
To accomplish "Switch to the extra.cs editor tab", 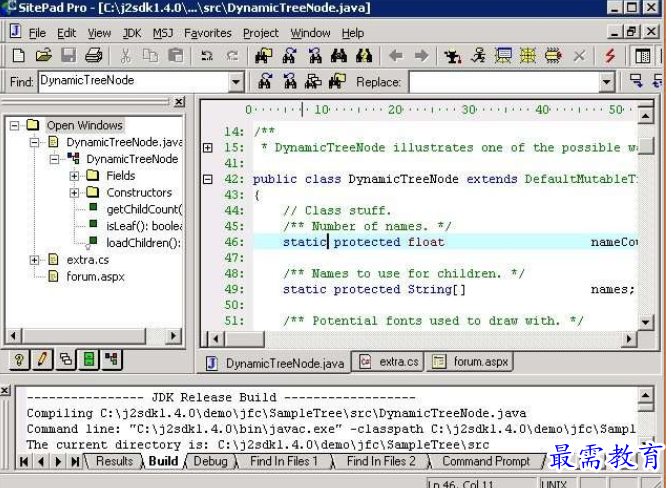I will (x=389, y=362).
